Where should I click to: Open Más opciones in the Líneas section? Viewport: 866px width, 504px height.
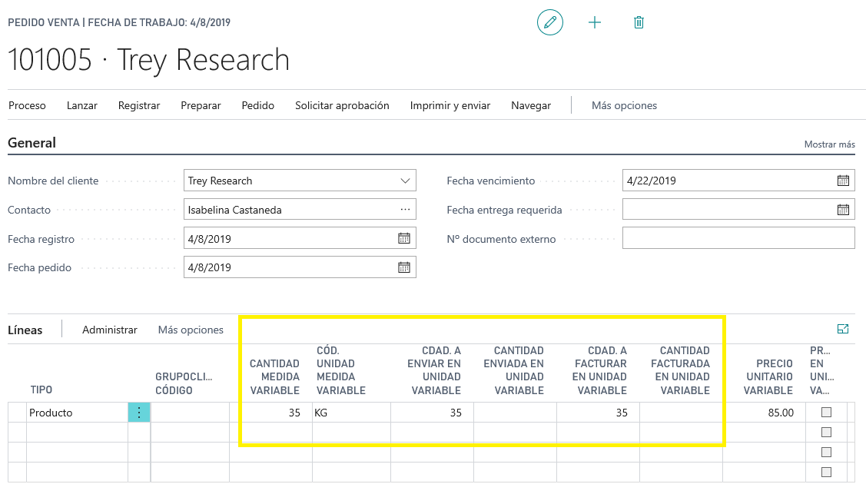point(191,330)
